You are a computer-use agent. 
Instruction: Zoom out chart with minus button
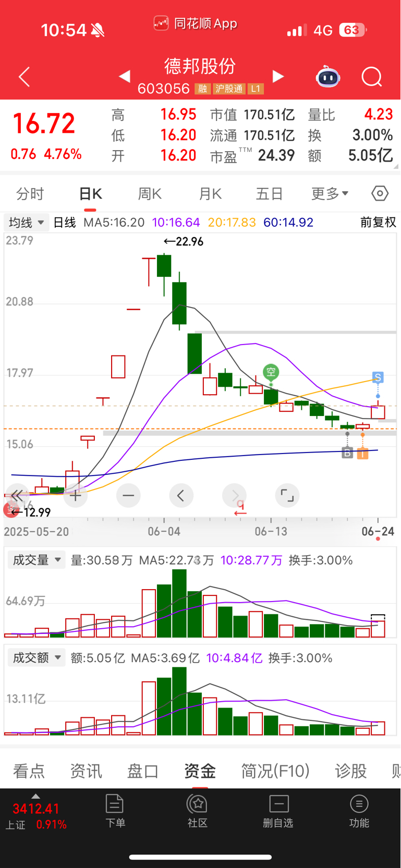coord(128,496)
